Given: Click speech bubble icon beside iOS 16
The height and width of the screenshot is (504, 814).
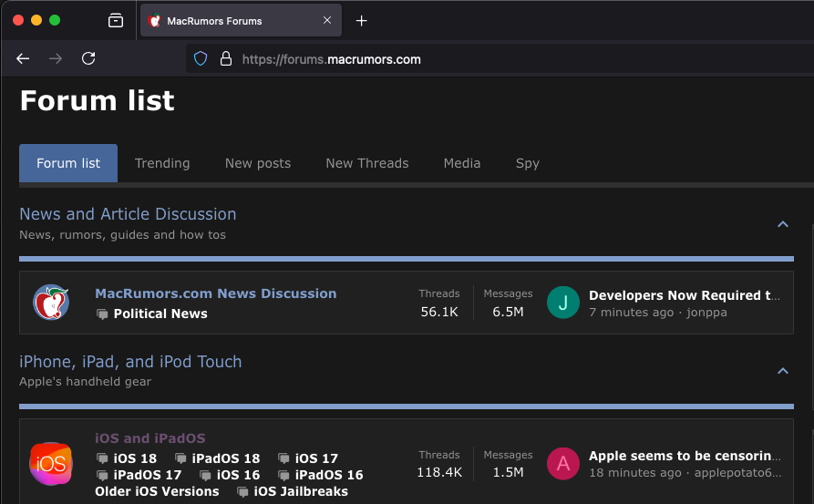Looking at the screenshot, I should pos(206,475).
